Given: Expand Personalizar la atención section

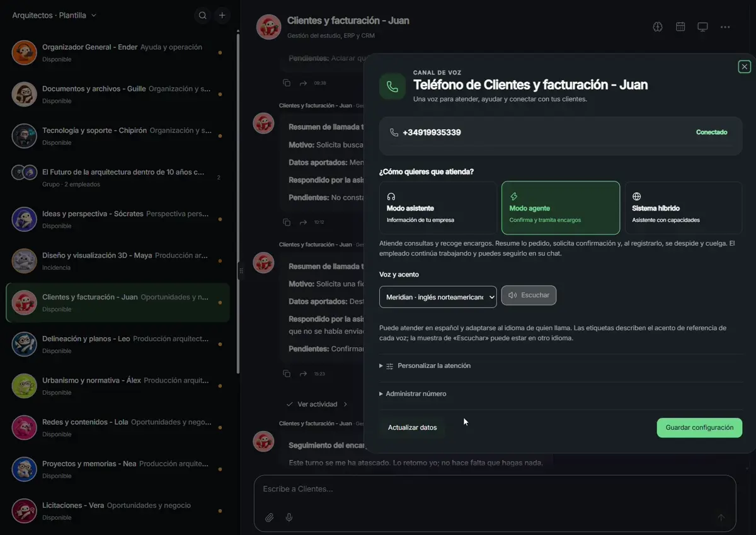Looking at the screenshot, I should pyautogui.click(x=425, y=365).
